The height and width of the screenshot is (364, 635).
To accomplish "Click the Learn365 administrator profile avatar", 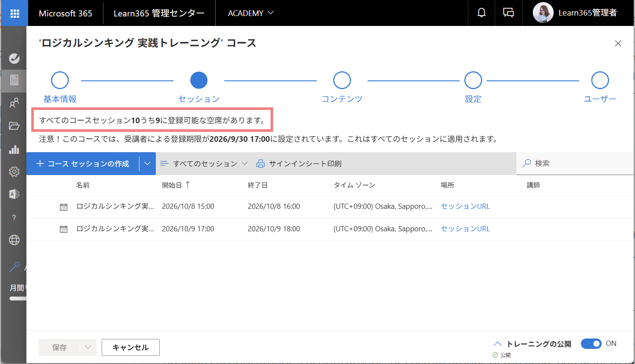I will [543, 13].
